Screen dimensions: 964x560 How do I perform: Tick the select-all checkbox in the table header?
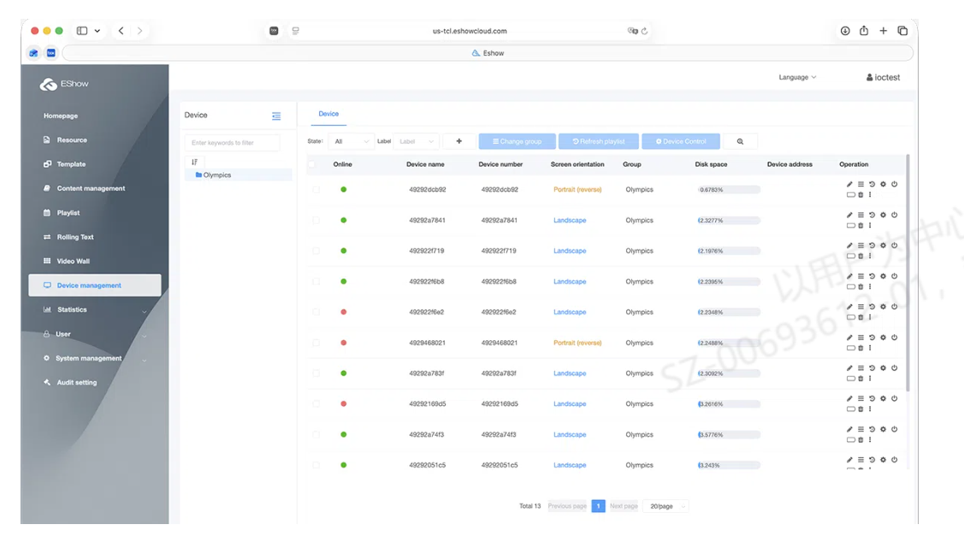click(312, 165)
